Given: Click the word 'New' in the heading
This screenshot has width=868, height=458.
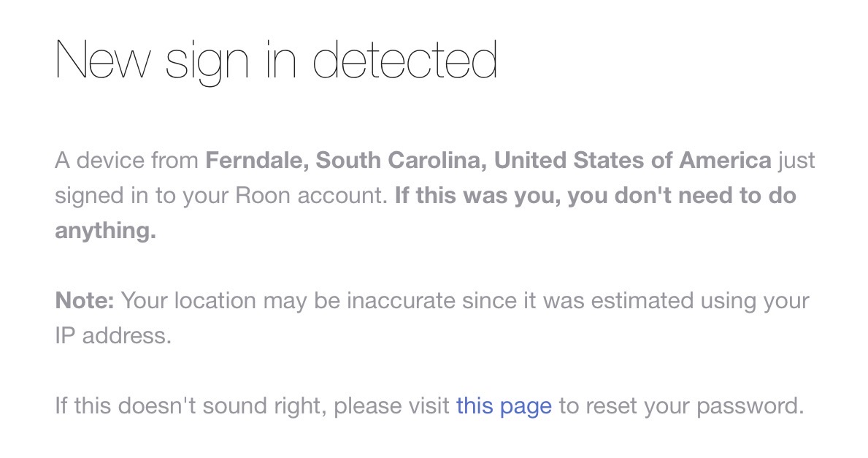Looking at the screenshot, I should (x=104, y=61).
